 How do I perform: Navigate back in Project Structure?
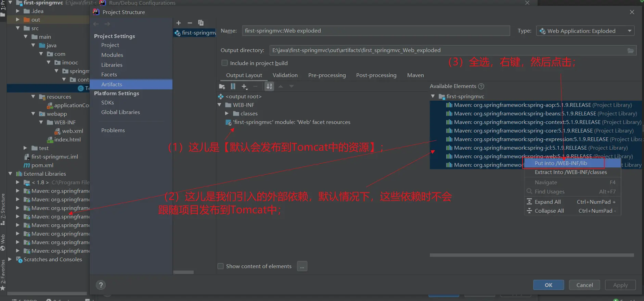click(96, 24)
